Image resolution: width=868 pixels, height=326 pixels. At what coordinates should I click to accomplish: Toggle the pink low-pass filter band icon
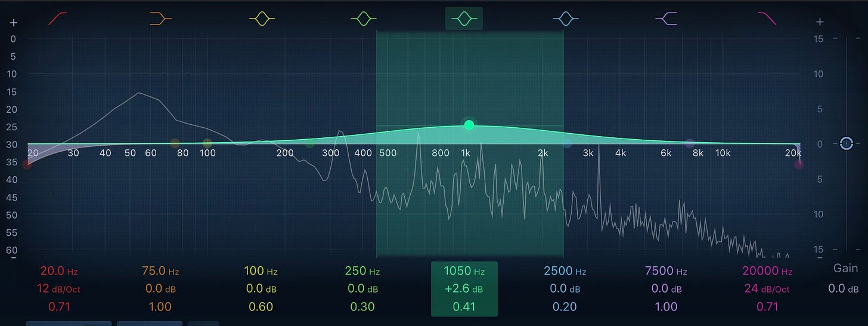coord(767,19)
